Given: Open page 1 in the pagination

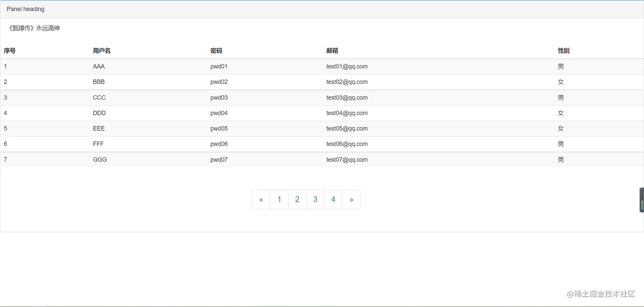Looking at the screenshot, I should [x=279, y=200].
